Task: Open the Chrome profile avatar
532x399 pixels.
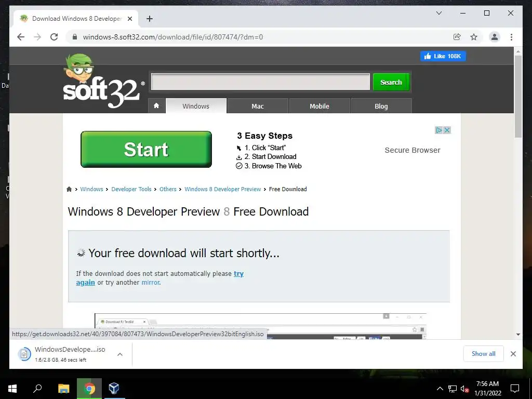Action: click(495, 37)
